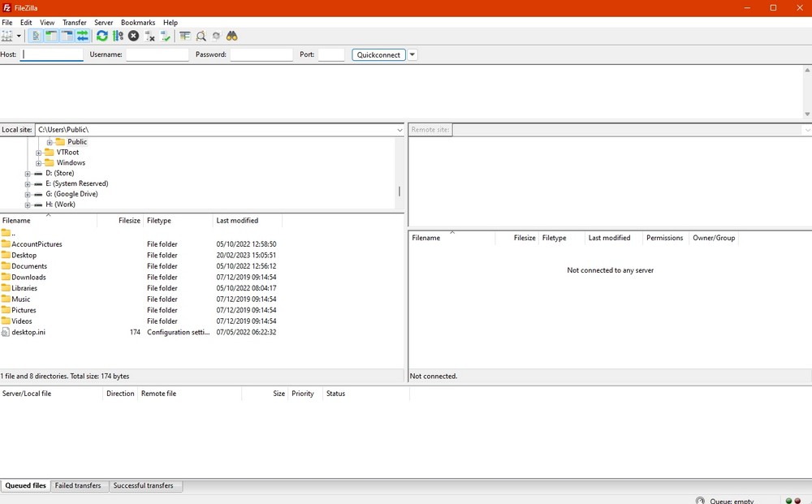Expand the D: (Store) drive node
This screenshot has height=504, width=812.
28,174
